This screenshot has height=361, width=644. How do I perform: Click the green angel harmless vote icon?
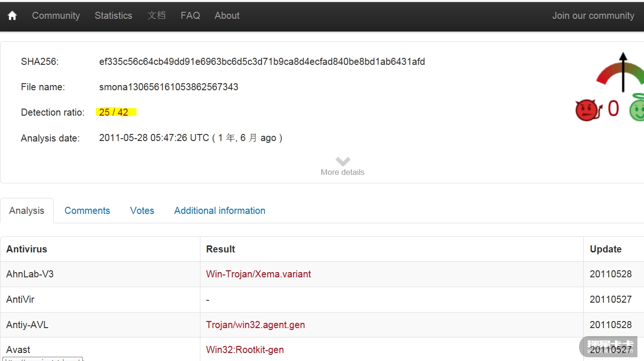coord(637,108)
